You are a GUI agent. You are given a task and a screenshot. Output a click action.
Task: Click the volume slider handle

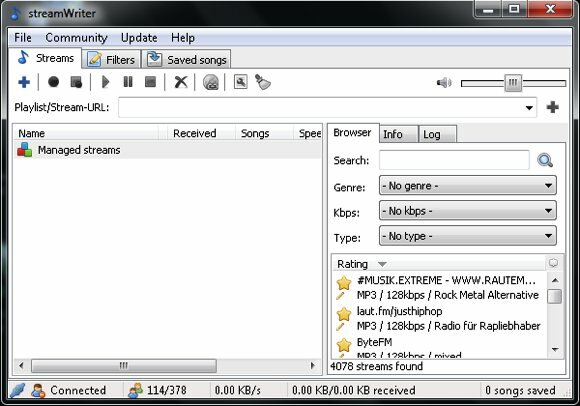(513, 83)
